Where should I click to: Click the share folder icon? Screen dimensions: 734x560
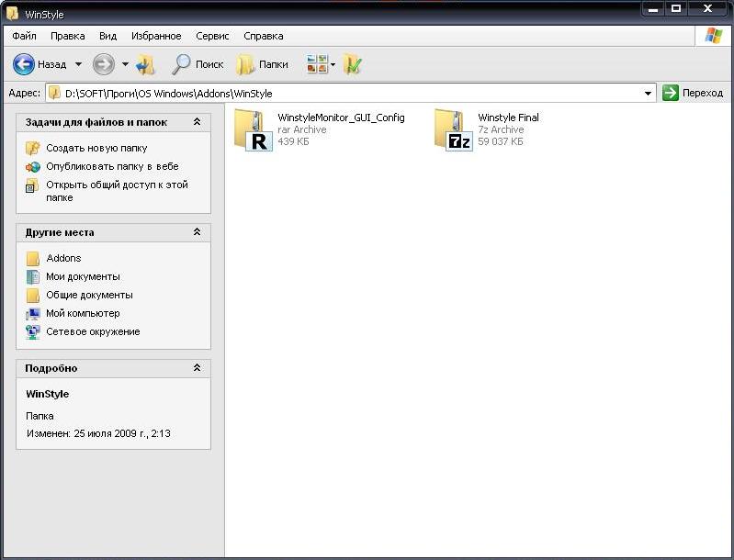pyautogui.click(x=32, y=185)
